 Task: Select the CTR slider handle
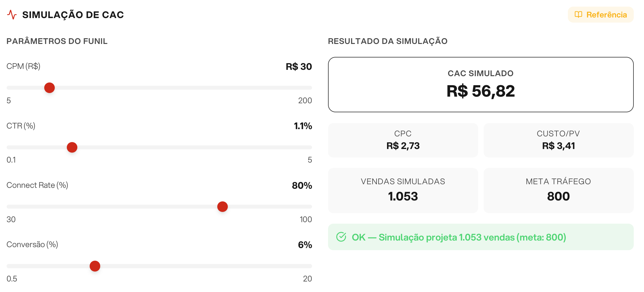pyautogui.click(x=72, y=147)
